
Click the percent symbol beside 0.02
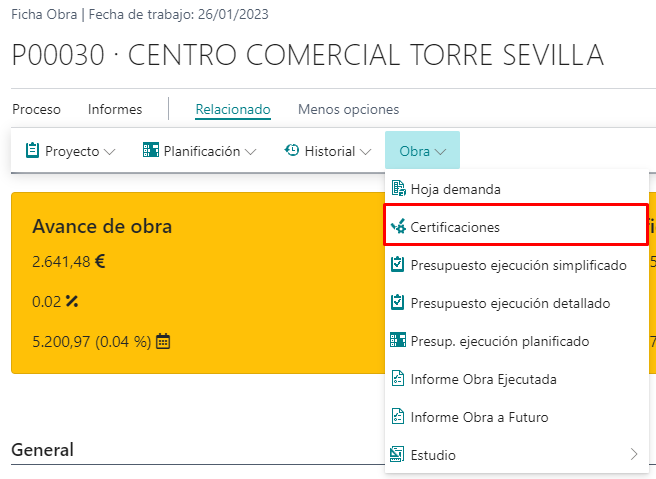click(x=72, y=301)
